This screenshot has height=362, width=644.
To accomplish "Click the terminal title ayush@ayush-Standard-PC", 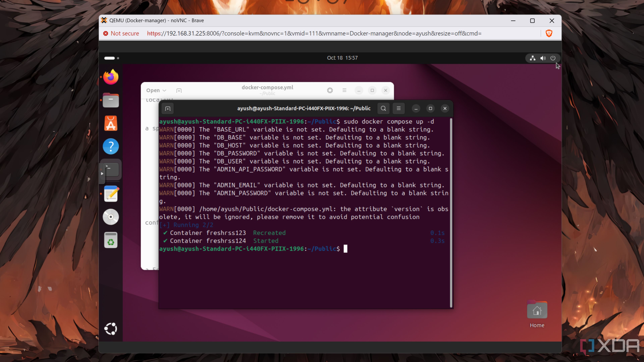I will coord(304,108).
